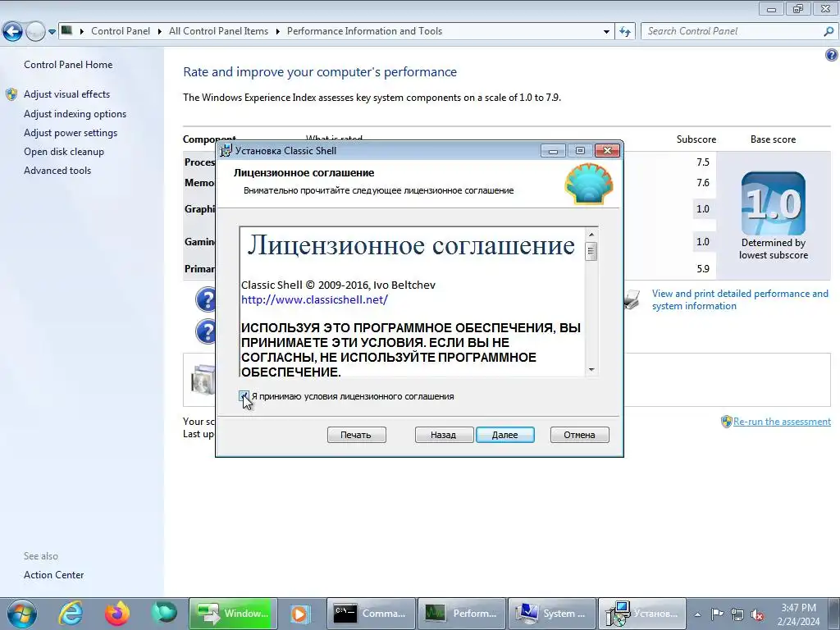Open Adjust visual effects link
This screenshot has width=840, height=630.
point(67,94)
